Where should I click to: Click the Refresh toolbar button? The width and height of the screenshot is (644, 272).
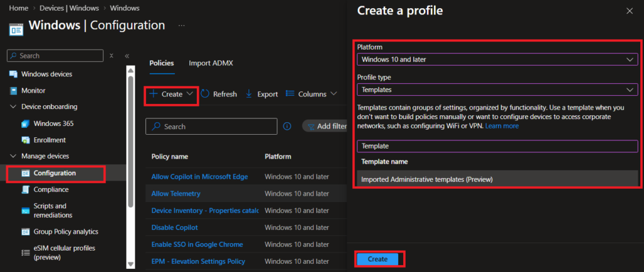coord(219,94)
